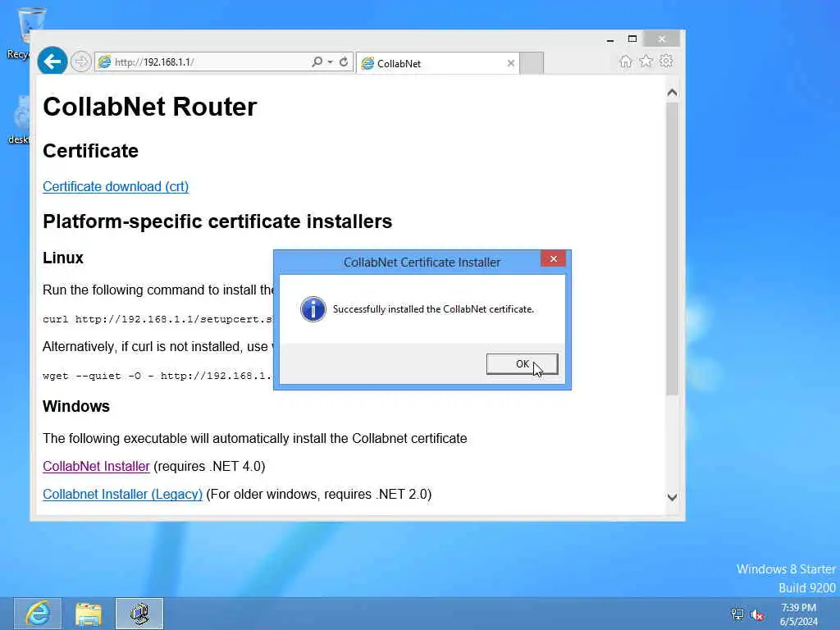Image resolution: width=840 pixels, height=630 pixels.
Task: Open File Explorer from the taskbar
Action: coord(89,614)
